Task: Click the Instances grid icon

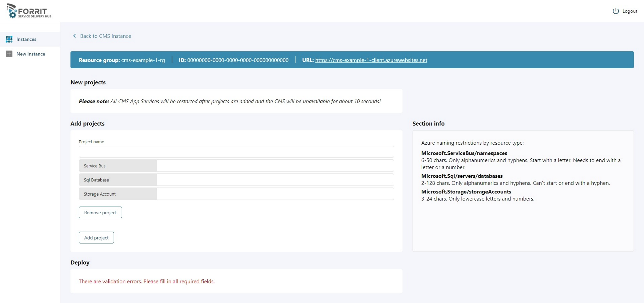Action: [x=9, y=39]
